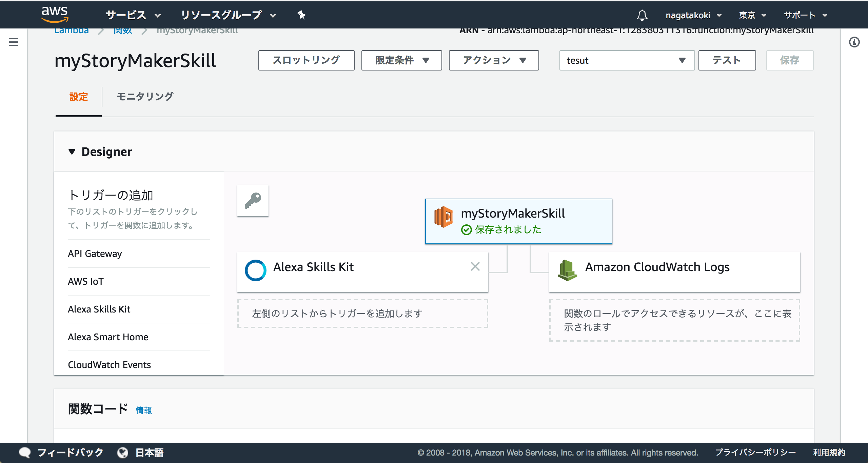The width and height of the screenshot is (868, 463).
Task: Open the 東京 region selector
Action: [752, 15]
